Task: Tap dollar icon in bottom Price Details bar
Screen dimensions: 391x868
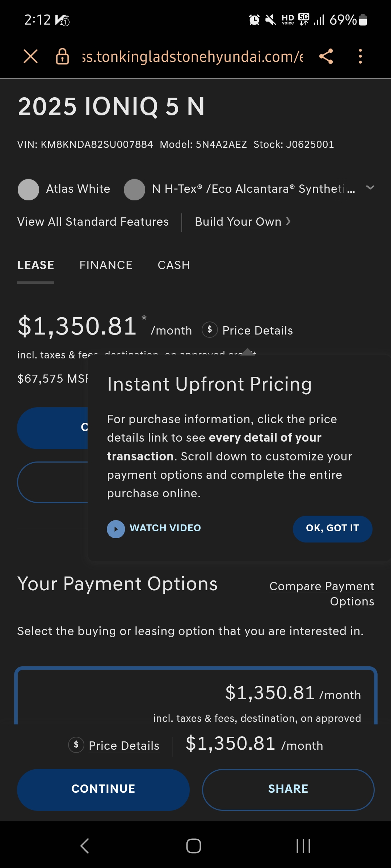Action: pos(76,745)
